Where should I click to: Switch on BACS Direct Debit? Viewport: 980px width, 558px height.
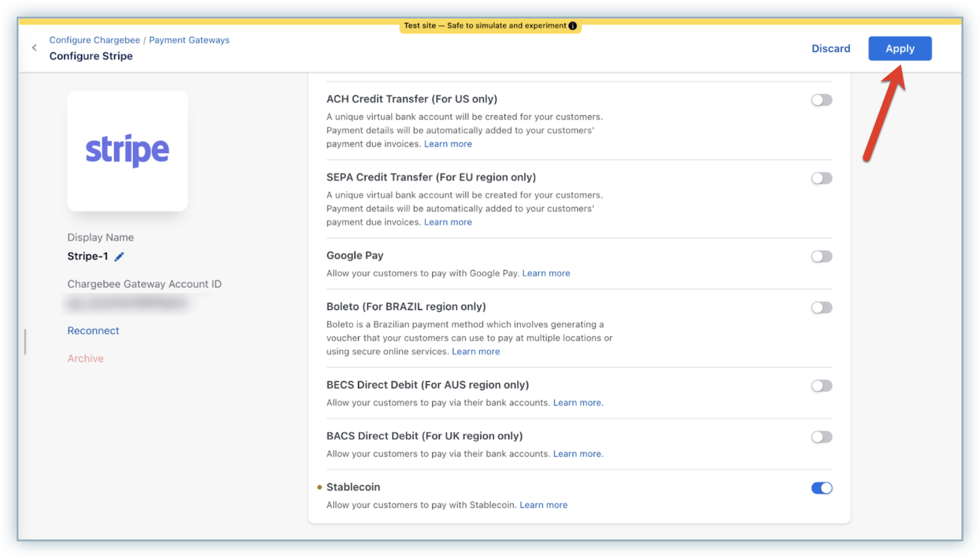[x=821, y=437]
